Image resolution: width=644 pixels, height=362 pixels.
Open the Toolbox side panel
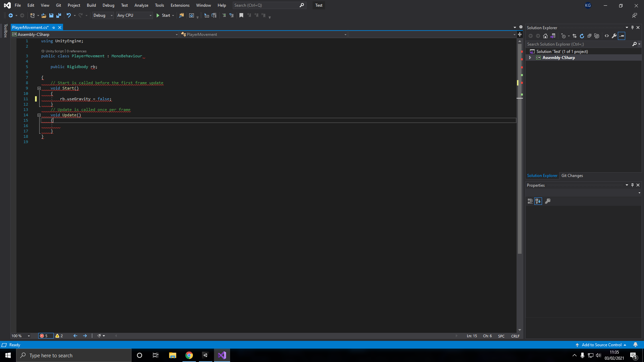5,31
